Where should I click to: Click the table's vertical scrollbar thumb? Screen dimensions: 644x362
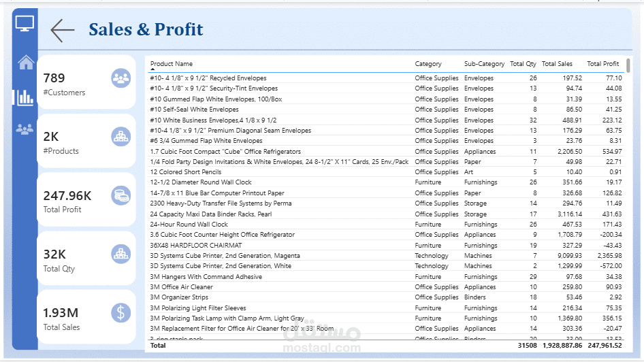(628, 65)
